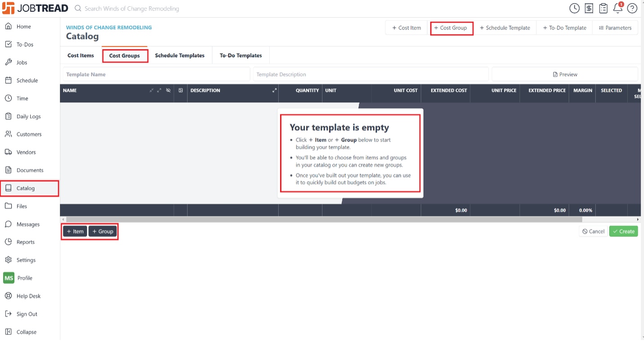Open the question mark help icon

pyautogui.click(x=632, y=8)
